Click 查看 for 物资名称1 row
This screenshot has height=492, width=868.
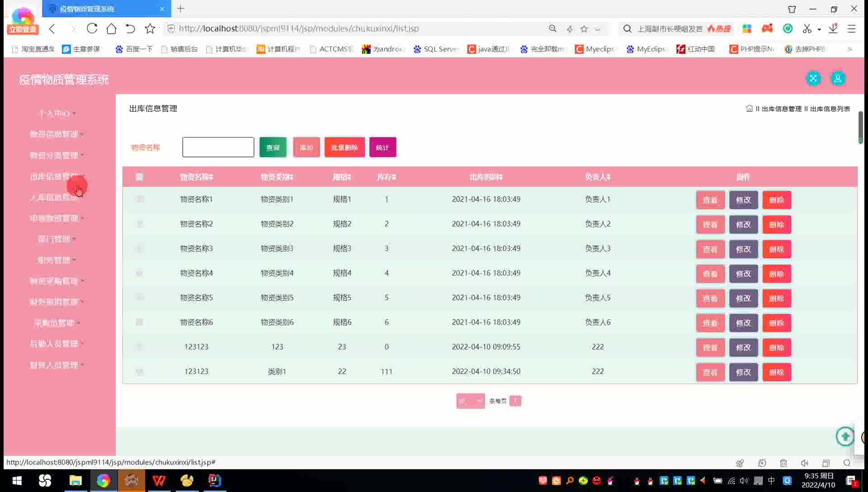point(710,200)
